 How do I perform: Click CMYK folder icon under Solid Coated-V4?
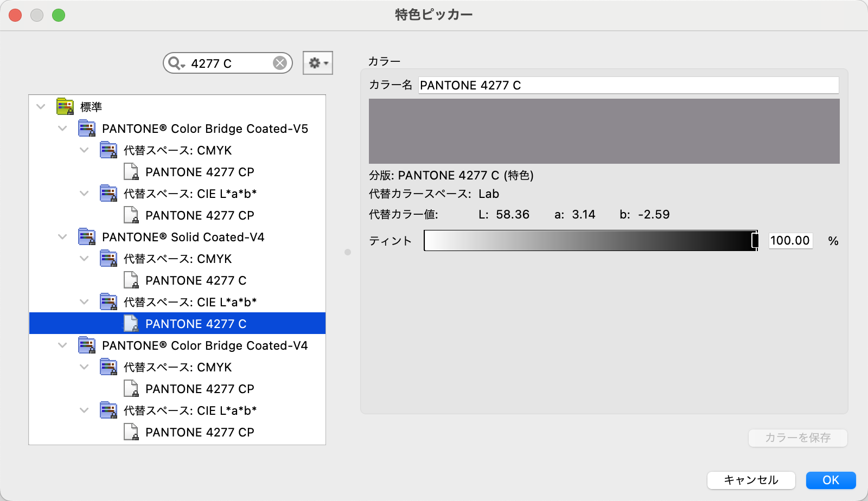pos(108,258)
